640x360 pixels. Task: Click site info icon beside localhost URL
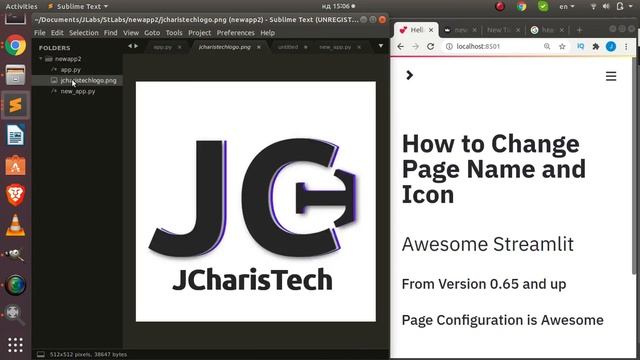[449, 47]
